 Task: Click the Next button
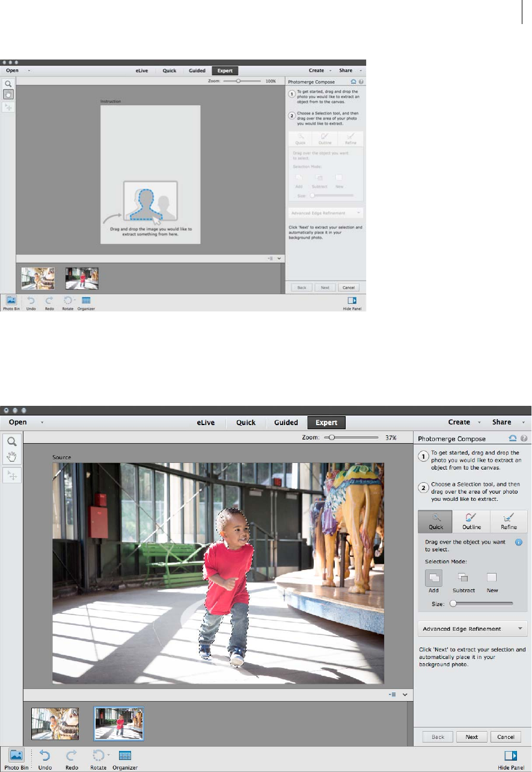pyautogui.click(x=472, y=737)
